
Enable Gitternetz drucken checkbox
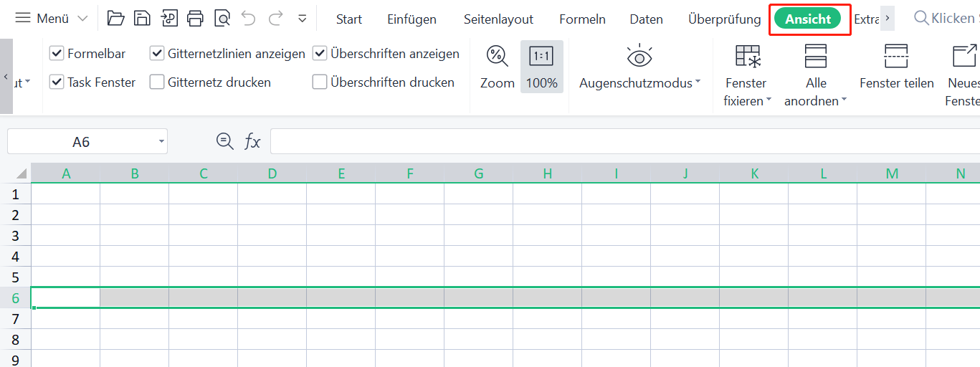click(157, 82)
